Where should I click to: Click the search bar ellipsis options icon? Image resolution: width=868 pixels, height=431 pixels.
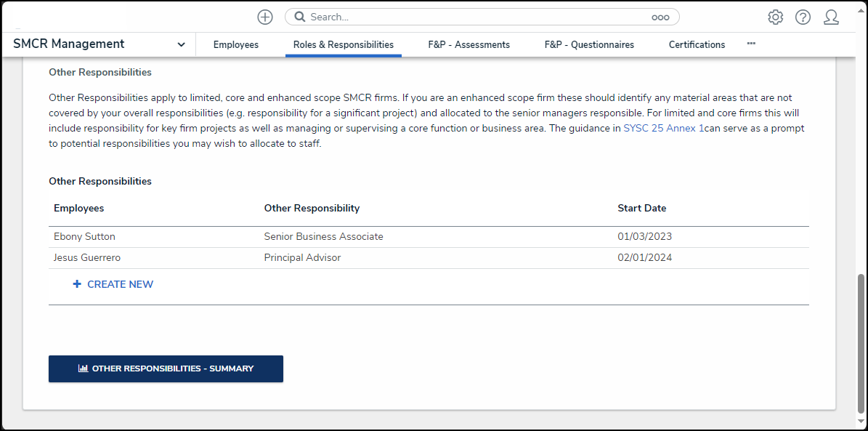pyautogui.click(x=660, y=17)
